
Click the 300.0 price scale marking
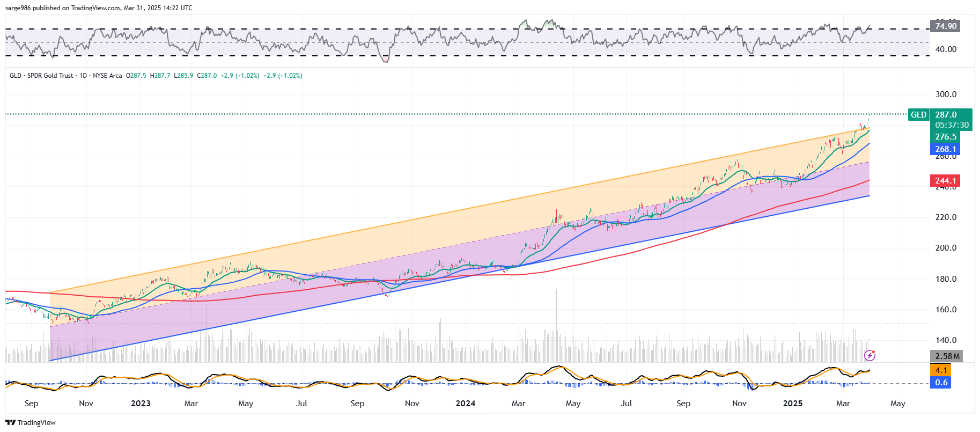click(946, 94)
